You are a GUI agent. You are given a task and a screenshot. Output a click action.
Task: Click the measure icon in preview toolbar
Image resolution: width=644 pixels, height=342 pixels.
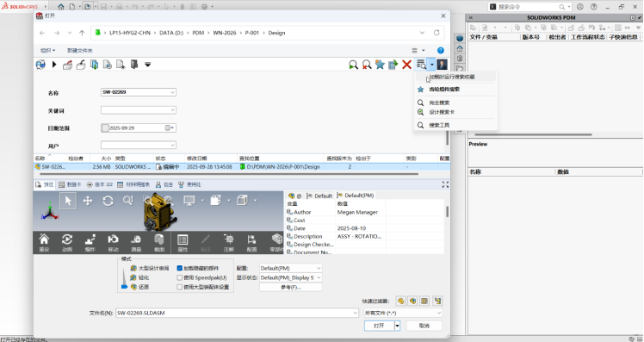tap(136, 243)
